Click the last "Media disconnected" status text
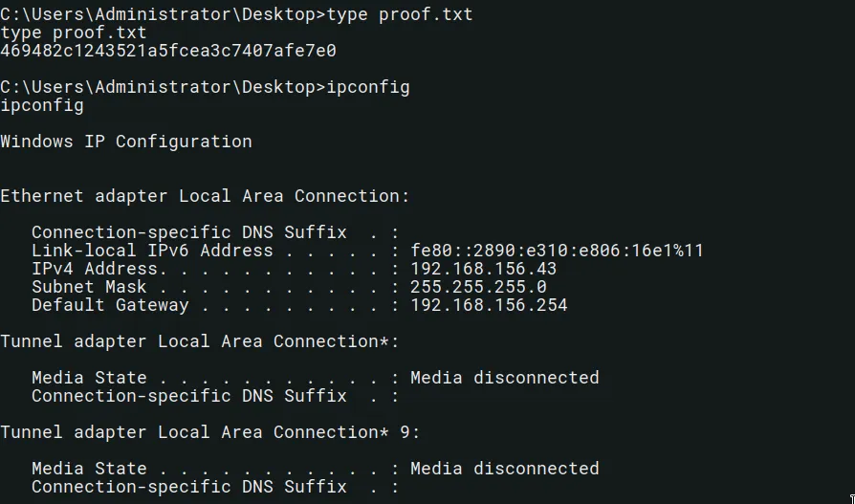The width and height of the screenshot is (855, 504). point(504,469)
